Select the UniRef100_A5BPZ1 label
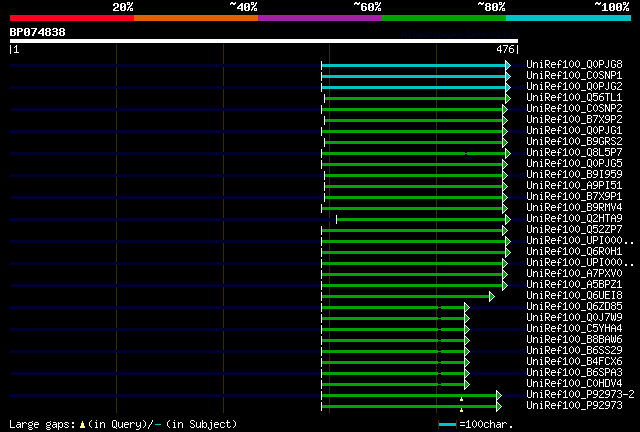 click(x=574, y=285)
